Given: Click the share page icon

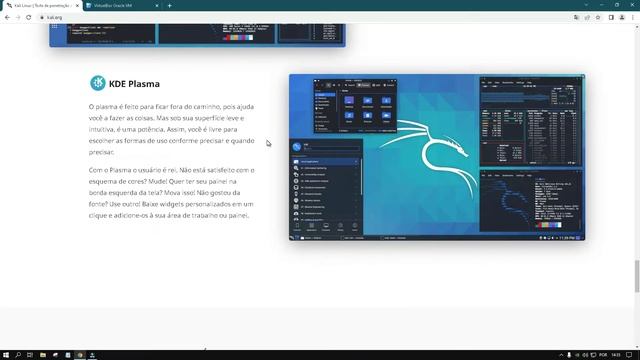Looking at the screenshot, I should [587, 18].
